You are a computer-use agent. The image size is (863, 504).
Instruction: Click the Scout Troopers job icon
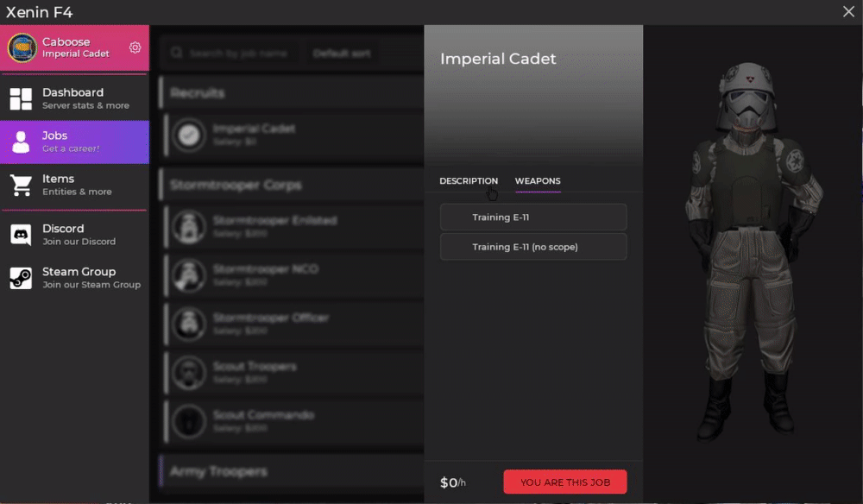click(189, 373)
